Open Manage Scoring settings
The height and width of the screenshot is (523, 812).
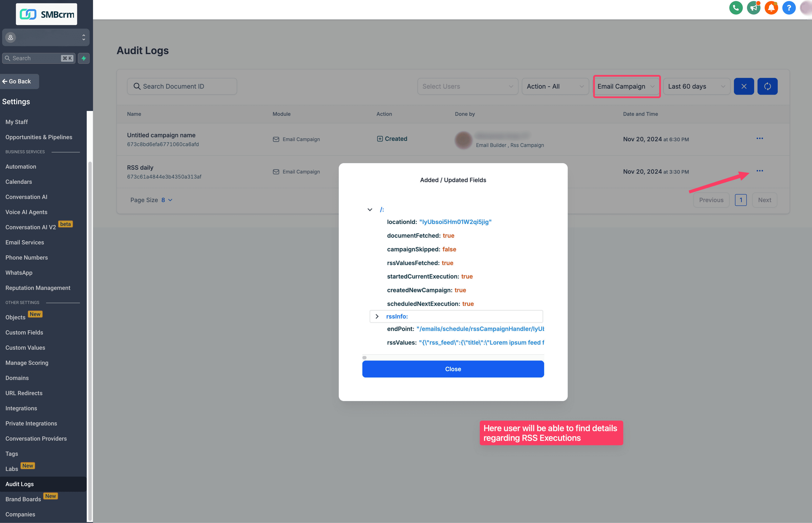[27, 363]
